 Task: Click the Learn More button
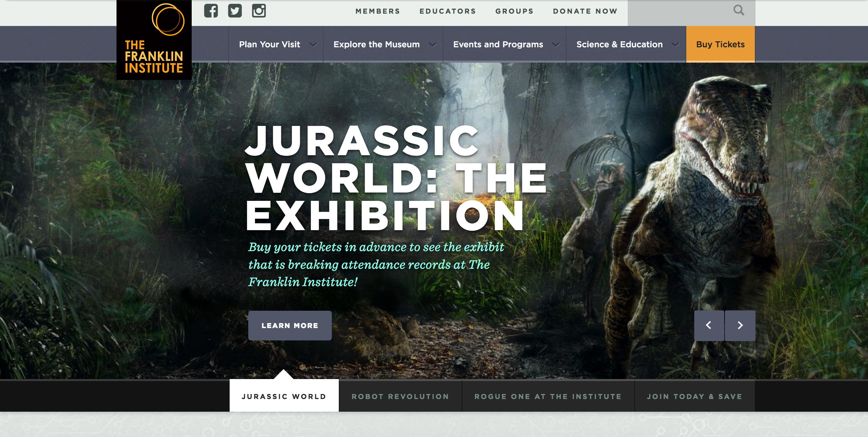click(x=290, y=325)
